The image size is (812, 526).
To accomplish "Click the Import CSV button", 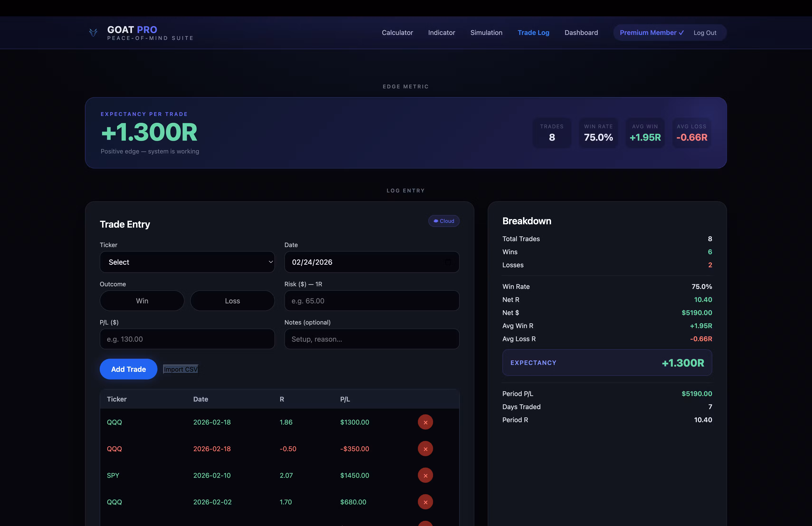I will [x=180, y=369].
